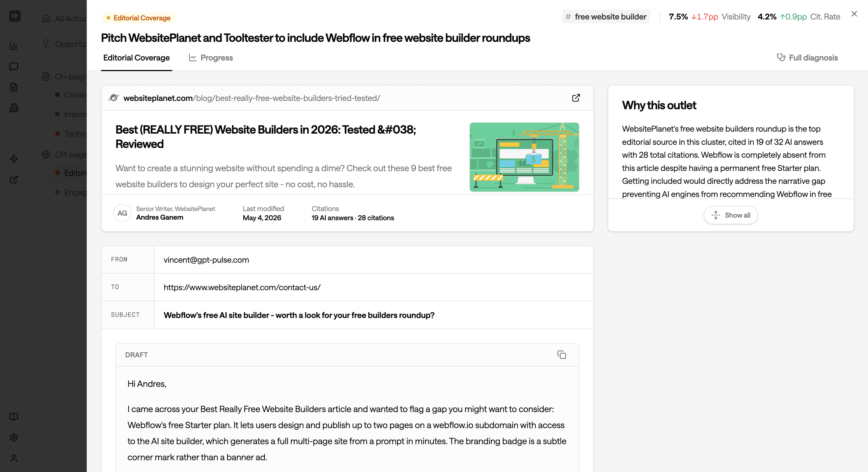The width and height of the screenshot is (868, 472).
Task: Click the On-page document icon
Action: pyautogui.click(x=46, y=77)
